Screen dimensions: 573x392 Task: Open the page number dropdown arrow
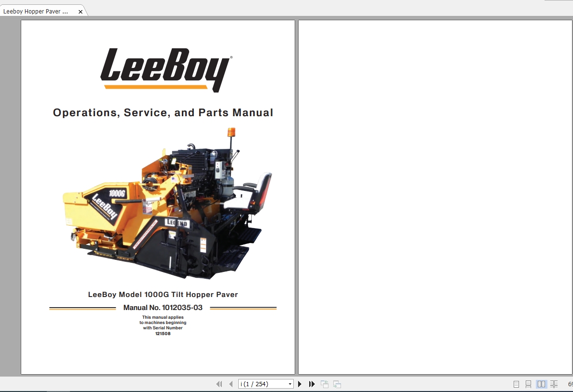pos(290,384)
